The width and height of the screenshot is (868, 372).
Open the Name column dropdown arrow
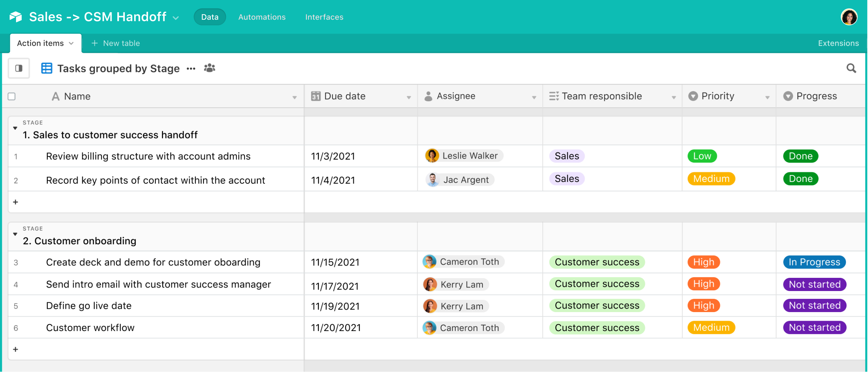pyautogui.click(x=295, y=97)
